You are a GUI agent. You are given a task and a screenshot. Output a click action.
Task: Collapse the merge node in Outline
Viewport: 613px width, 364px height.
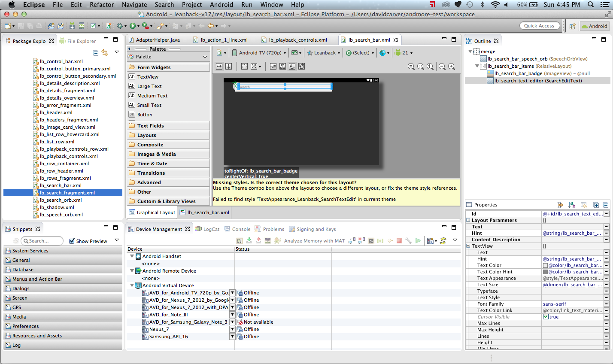pyautogui.click(x=470, y=51)
